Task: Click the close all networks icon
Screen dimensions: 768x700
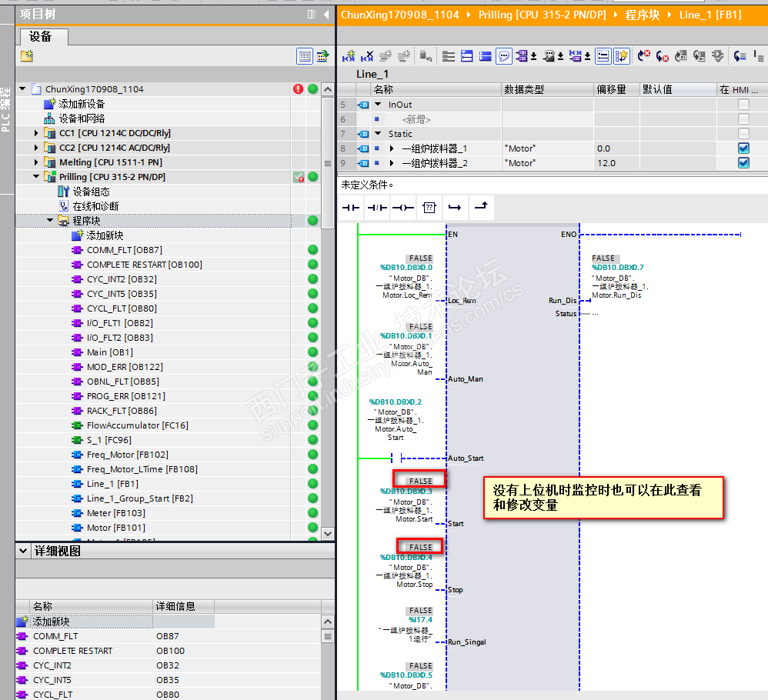Action: [485, 56]
